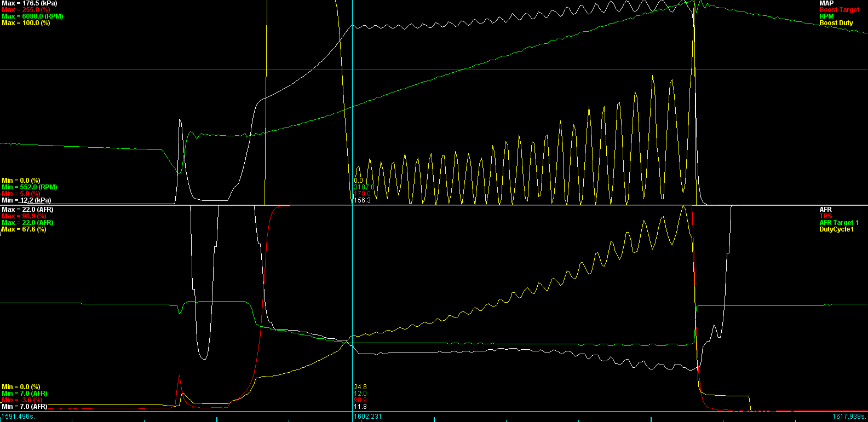
Task: Select the red "Max = 98.9 (%)" label
Action: pos(24,216)
